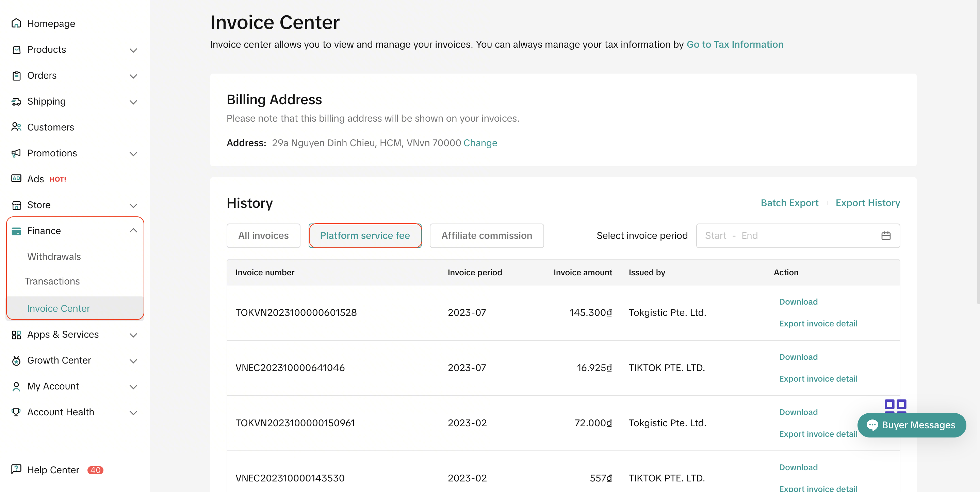Collapse the Finance section chevron
The image size is (980, 492).
(133, 230)
